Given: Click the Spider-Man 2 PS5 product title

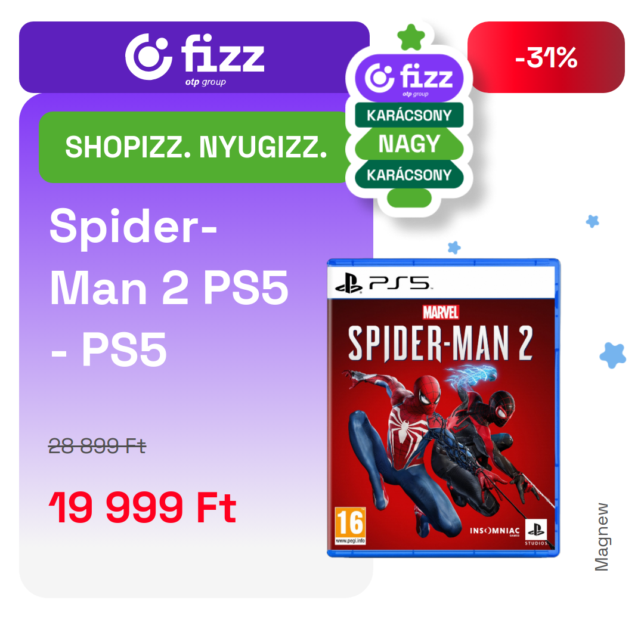Looking at the screenshot, I should click(x=169, y=287).
